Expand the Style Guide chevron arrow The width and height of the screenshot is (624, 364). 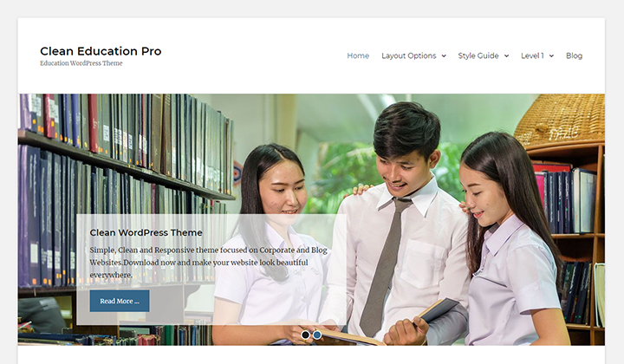[x=506, y=56]
